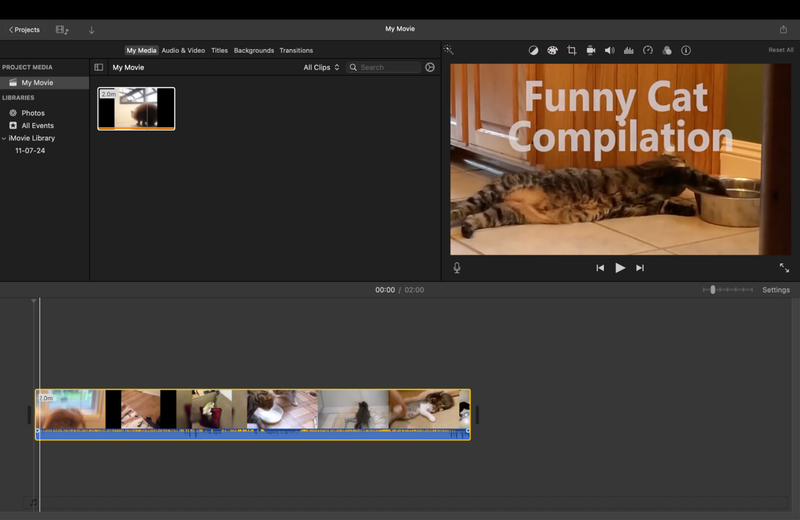Open browser clip display settings icon

coord(430,67)
